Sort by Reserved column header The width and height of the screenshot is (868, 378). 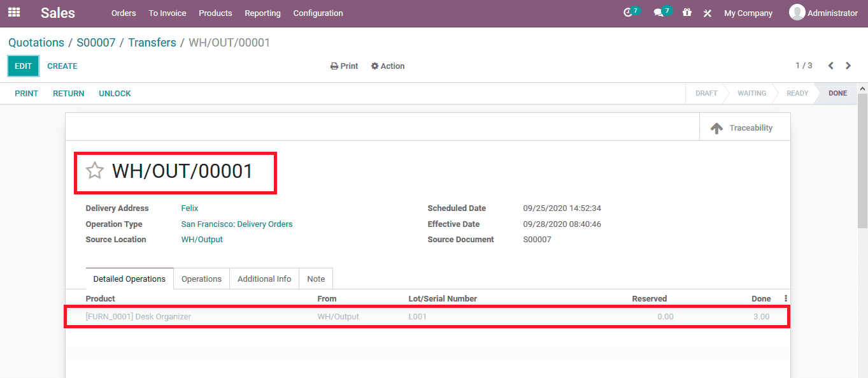pos(650,299)
